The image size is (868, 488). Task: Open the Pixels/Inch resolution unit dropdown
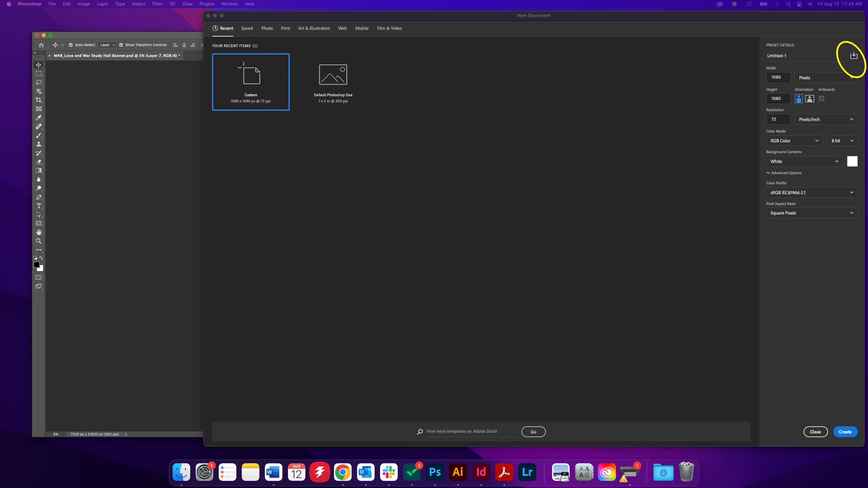pyautogui.click(x=826, y=119)
